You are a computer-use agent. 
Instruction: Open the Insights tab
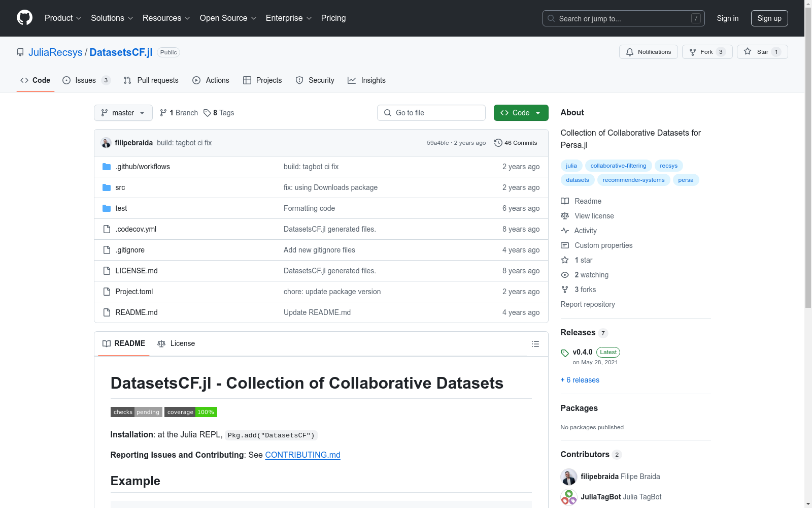click(x=367, y=80)
